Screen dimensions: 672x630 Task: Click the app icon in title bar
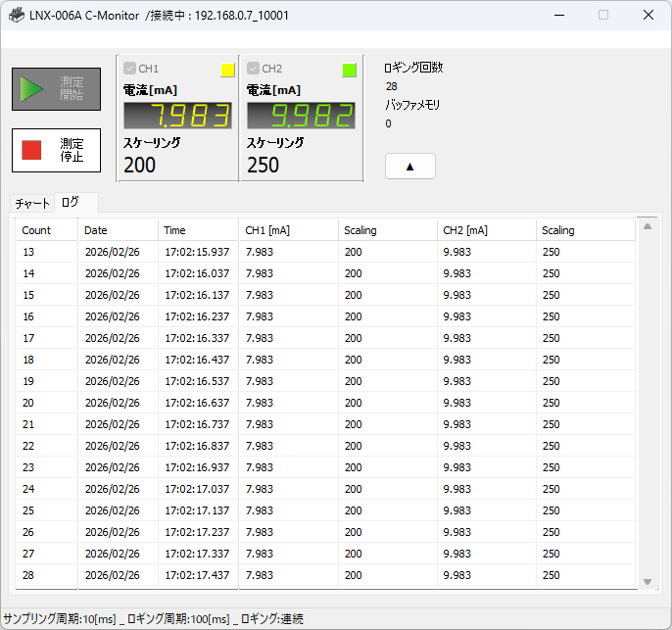click(17, 16)
